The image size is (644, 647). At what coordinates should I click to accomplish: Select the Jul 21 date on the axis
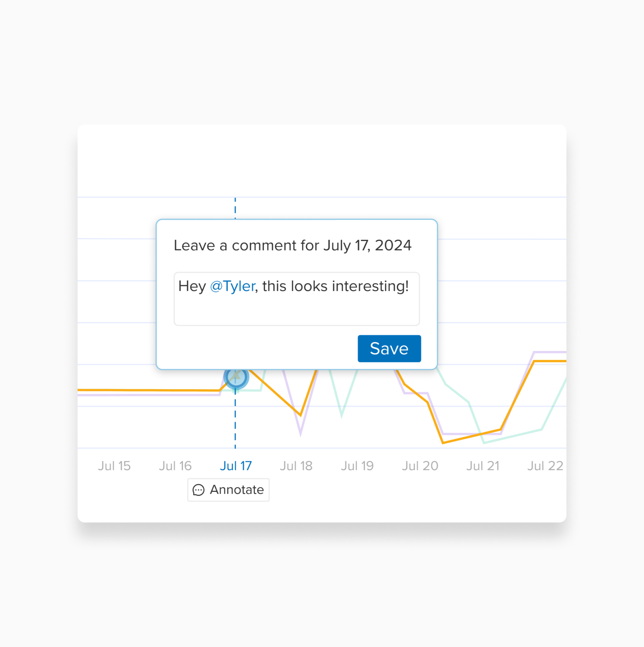482,466
